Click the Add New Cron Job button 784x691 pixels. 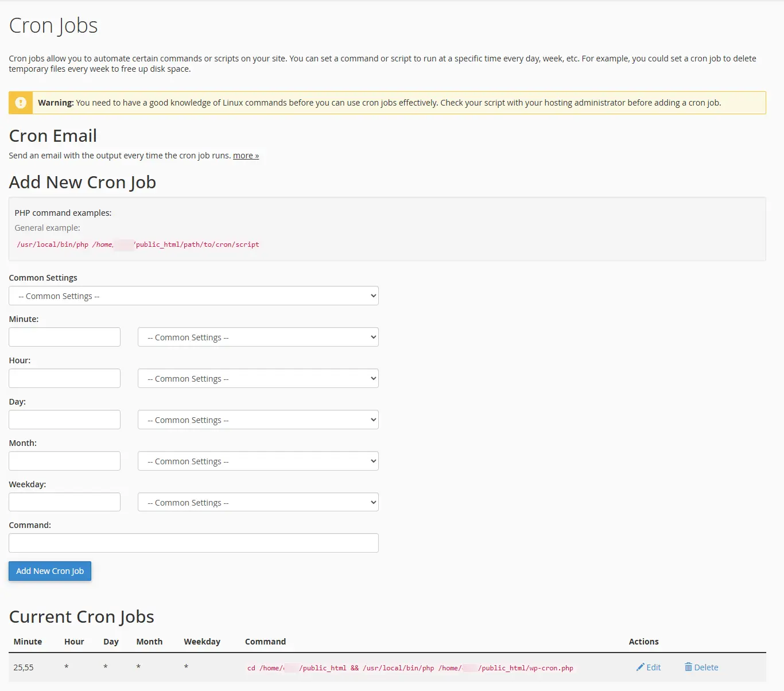[x=50, y=572]
